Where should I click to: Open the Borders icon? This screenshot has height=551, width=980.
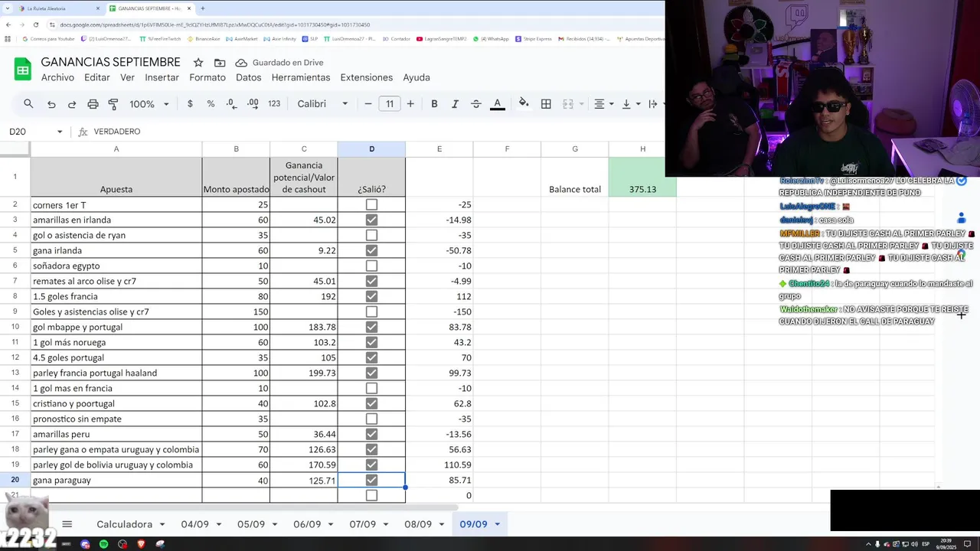click(x=546, y=104)
